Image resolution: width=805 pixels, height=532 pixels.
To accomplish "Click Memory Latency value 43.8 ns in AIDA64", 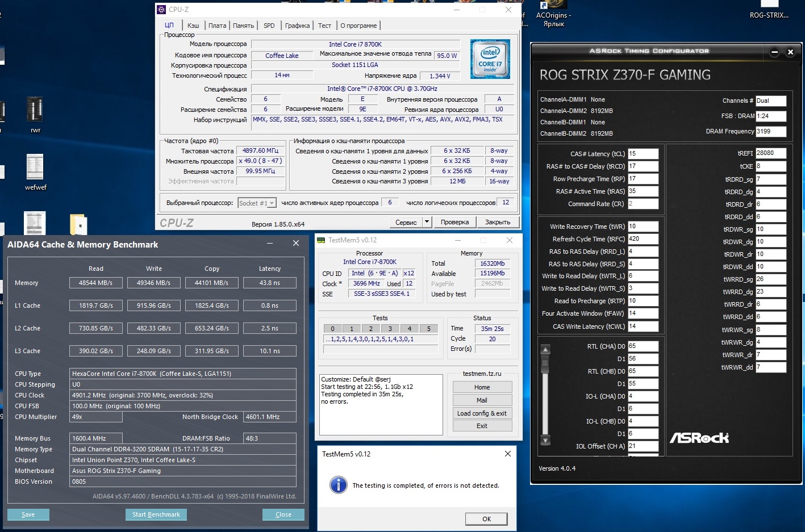I will [270, 283].
